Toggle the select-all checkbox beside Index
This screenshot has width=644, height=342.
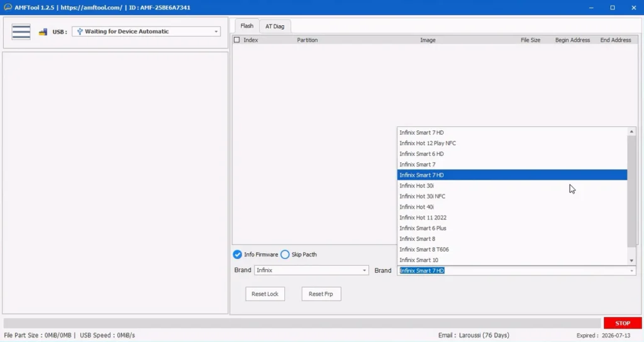pos(237,40)
